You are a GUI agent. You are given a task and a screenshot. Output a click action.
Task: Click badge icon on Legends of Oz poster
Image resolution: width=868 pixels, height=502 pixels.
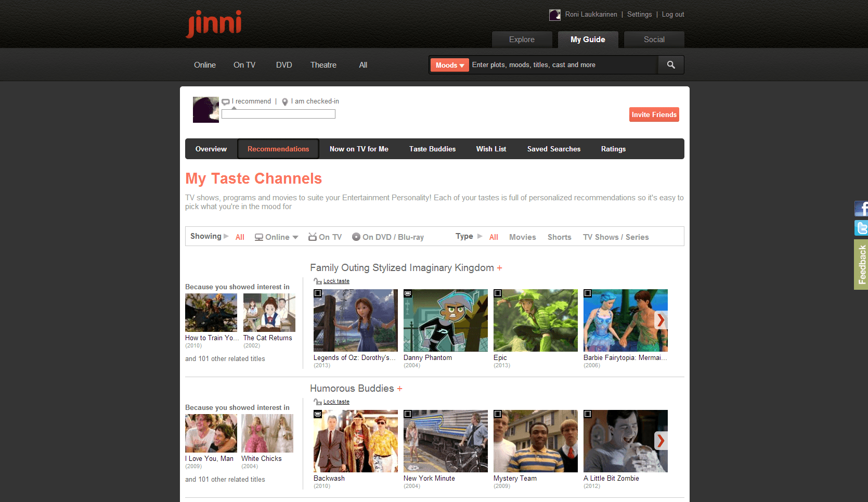click(x=318, y=293)
